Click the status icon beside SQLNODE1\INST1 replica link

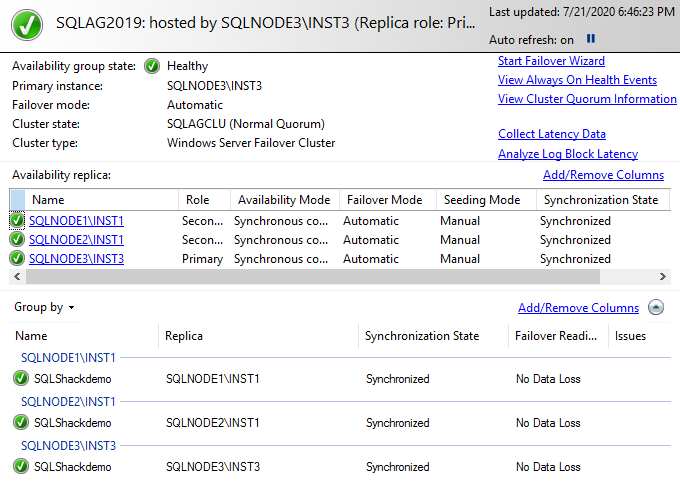pyautogui.click(x=17, y=220)
